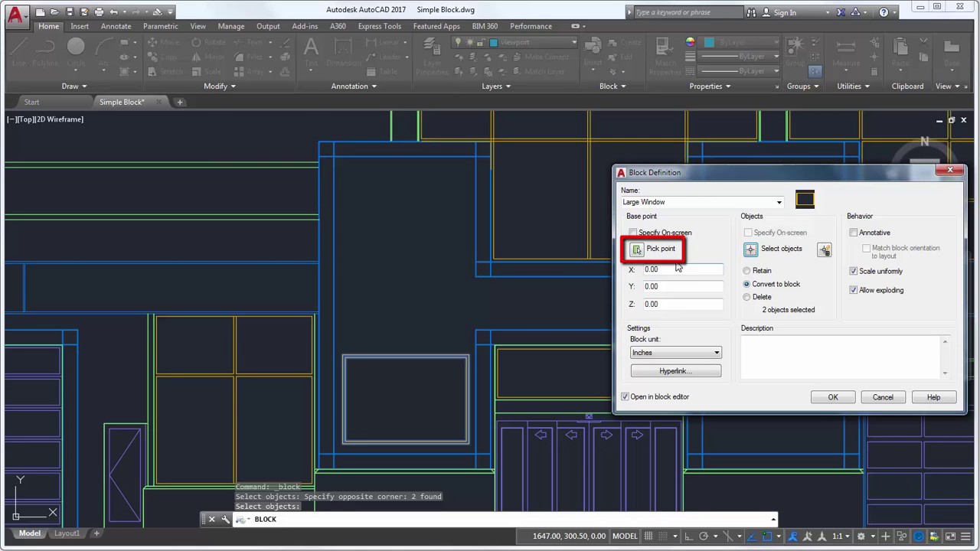Toggle snap mode icon in status bar

664,536
